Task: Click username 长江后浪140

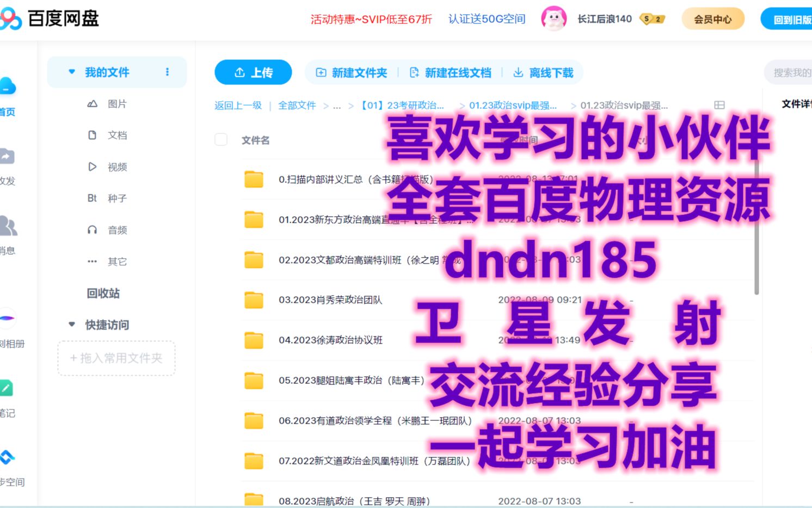Action: [x=605, y=19]
